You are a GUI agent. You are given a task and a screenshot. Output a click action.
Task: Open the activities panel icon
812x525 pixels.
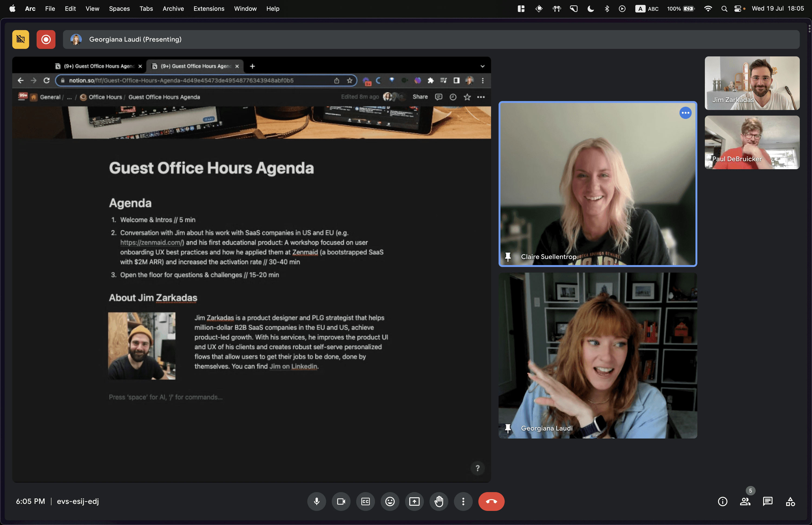click(790, 501)
